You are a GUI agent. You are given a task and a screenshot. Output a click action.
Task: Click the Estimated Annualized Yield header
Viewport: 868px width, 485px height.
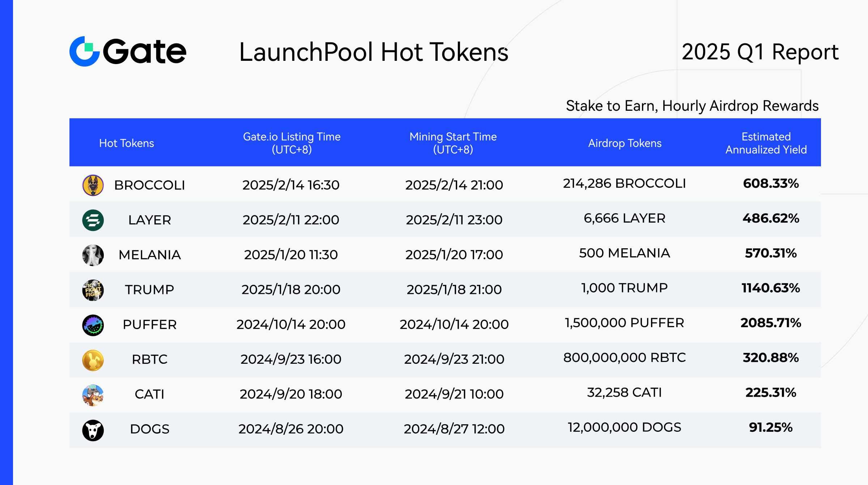[766, 143]
